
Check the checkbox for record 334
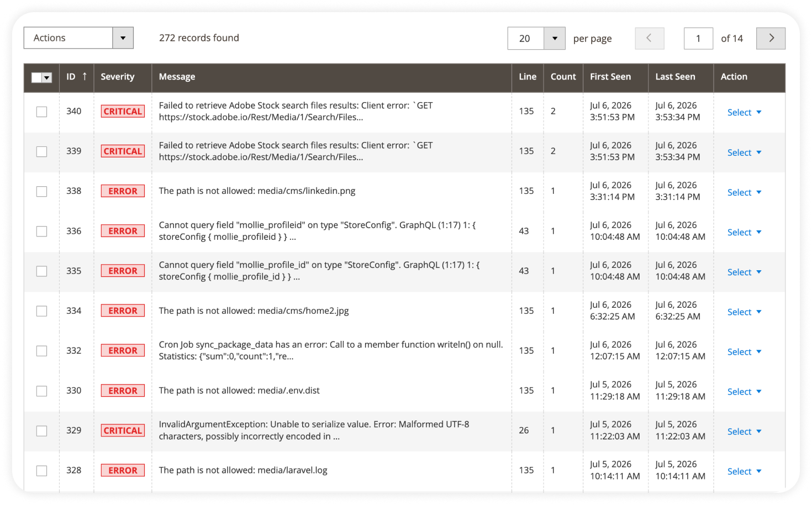41,311
